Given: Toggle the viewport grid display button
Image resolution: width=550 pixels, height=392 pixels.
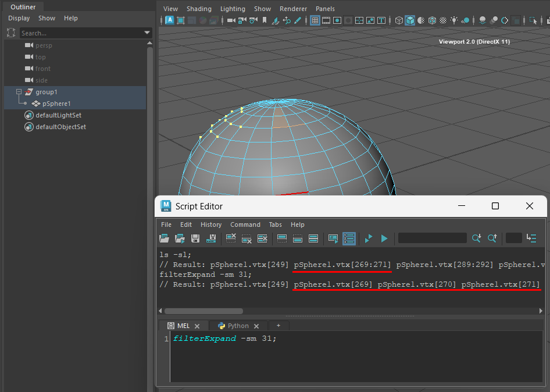Looking at the screenshot, I should [315, 20].
